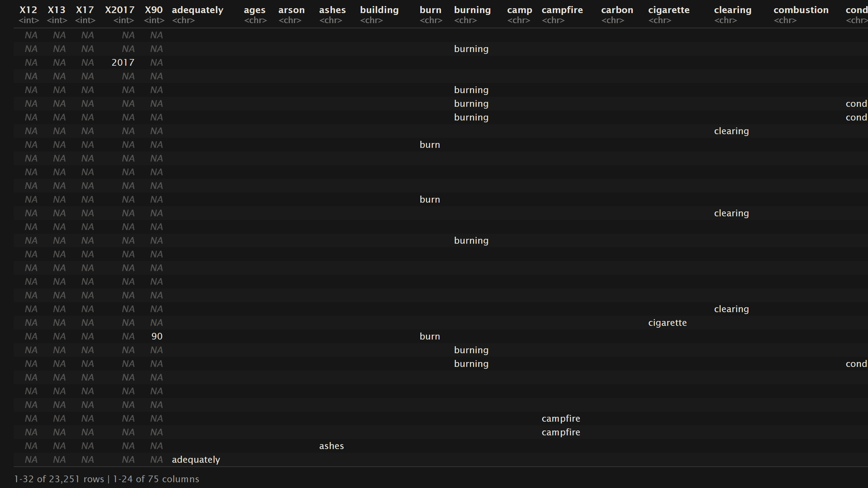Click the 90 value in X90 column
This screenshot has width=868, height=488.
click(x=157, y=336)
